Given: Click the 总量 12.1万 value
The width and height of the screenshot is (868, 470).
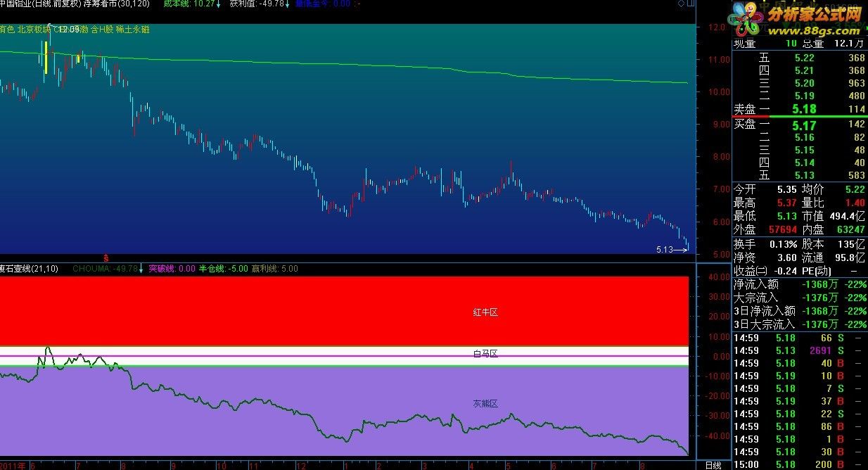Looking at the screenshot, I should point(850,44).
